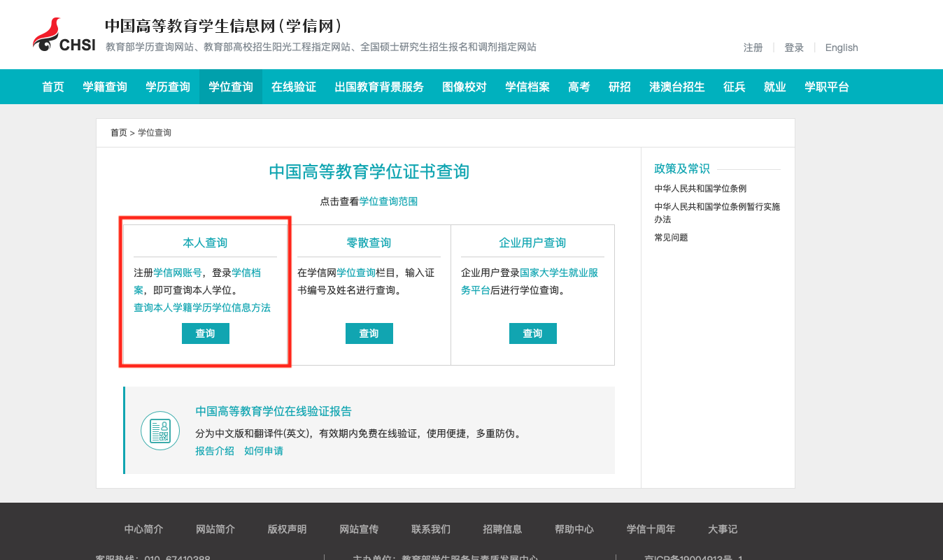Open 在线验证 from the navigation bar
Image resolution: width=943 pixels, height=560 pixels.
click(x=294, y=87)
